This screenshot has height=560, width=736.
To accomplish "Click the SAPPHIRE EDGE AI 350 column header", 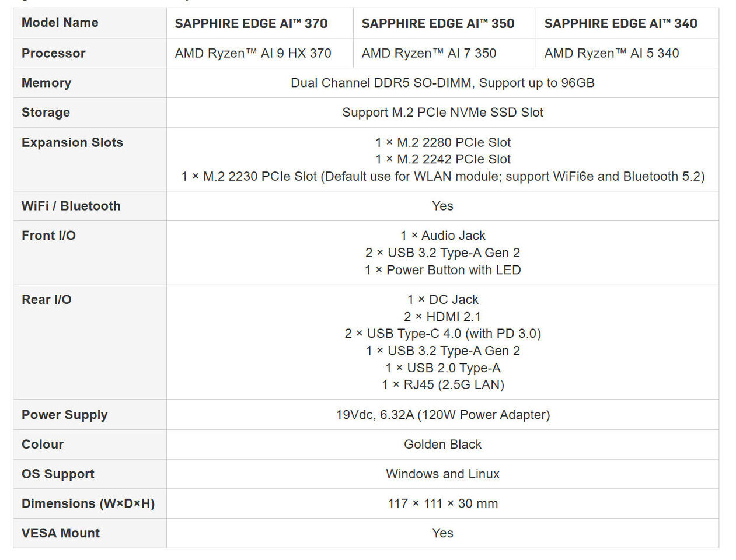I will [438, 24].
